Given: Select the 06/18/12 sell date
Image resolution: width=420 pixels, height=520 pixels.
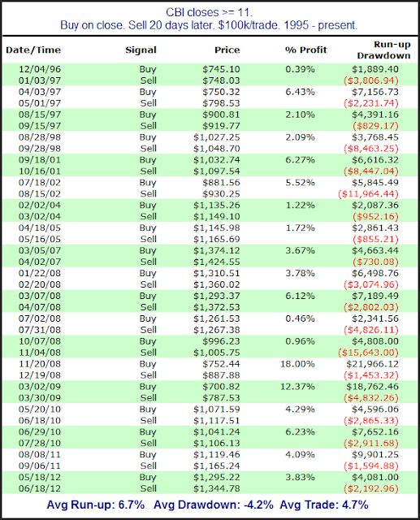Looking at the screenshot, I should pyautogui.click(x=40, y=489).
